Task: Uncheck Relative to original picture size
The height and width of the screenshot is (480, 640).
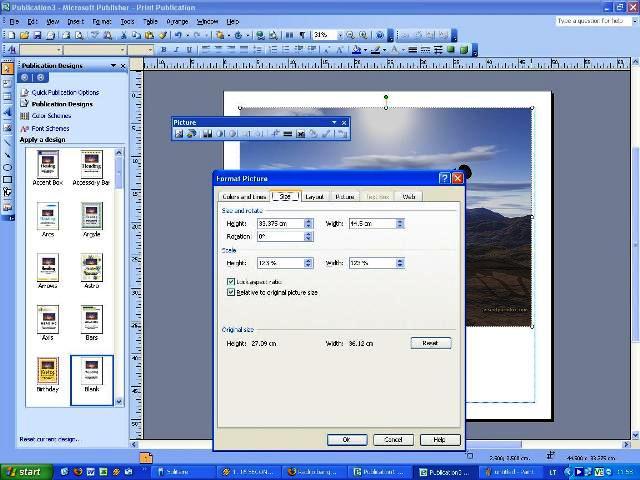Action: 232,293
